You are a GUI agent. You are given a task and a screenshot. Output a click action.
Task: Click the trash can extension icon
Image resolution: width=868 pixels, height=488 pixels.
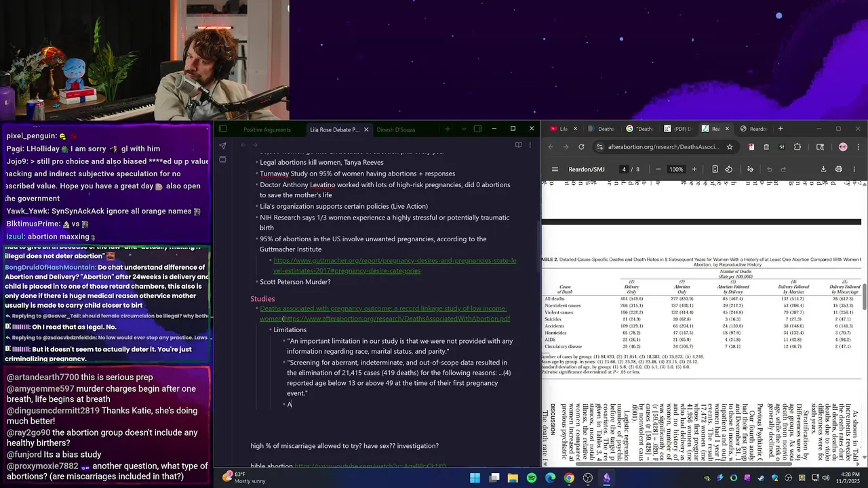click(766, 146)
